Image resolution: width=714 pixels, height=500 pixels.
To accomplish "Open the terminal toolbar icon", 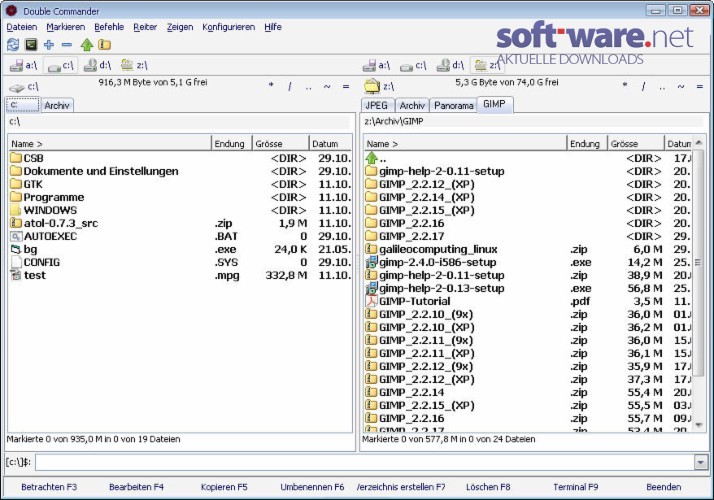I will (31, 44).
